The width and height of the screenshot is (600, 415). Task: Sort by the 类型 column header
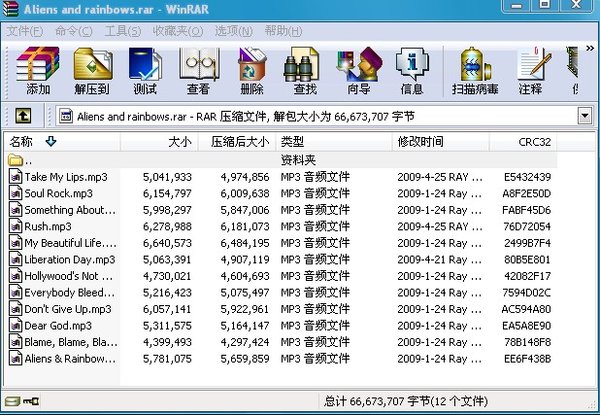click(334, 142)
